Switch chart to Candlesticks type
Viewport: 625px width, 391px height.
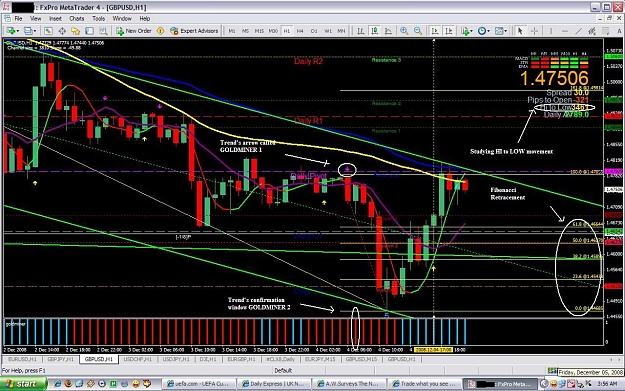[374, 31]
